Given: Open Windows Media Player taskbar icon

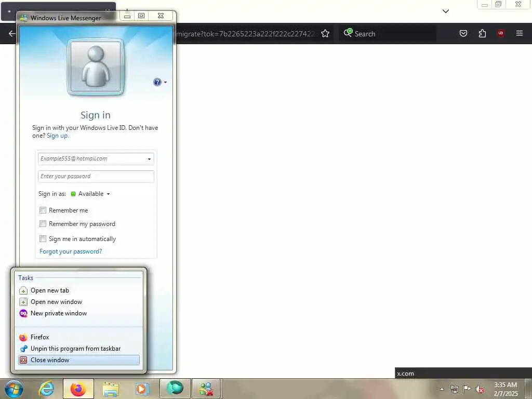Looking at the screenshot, I should (x=142, y=389).
